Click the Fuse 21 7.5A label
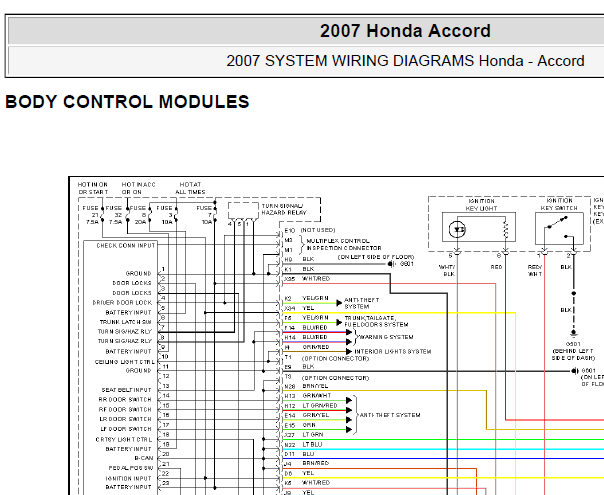Image resolution: width=604 pixels, height=495 pixels. pyautogui.click(x=91, y=215)
